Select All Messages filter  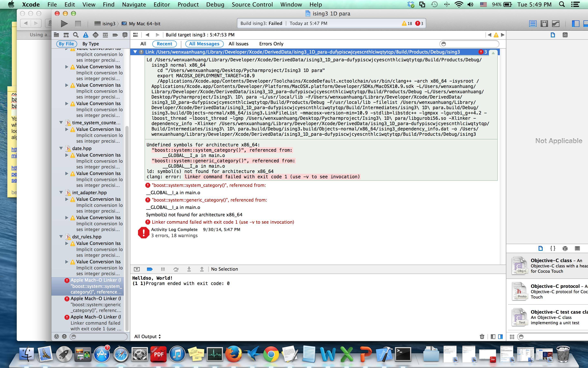[204, 44]
